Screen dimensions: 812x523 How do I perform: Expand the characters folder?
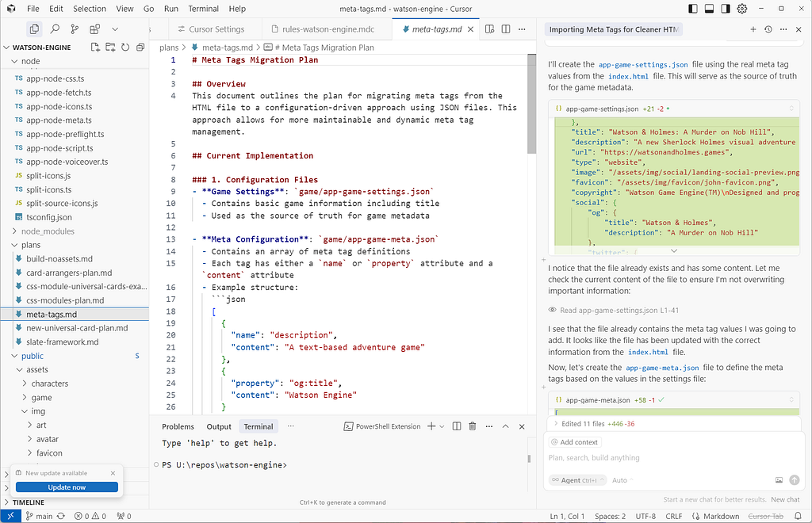49,384
